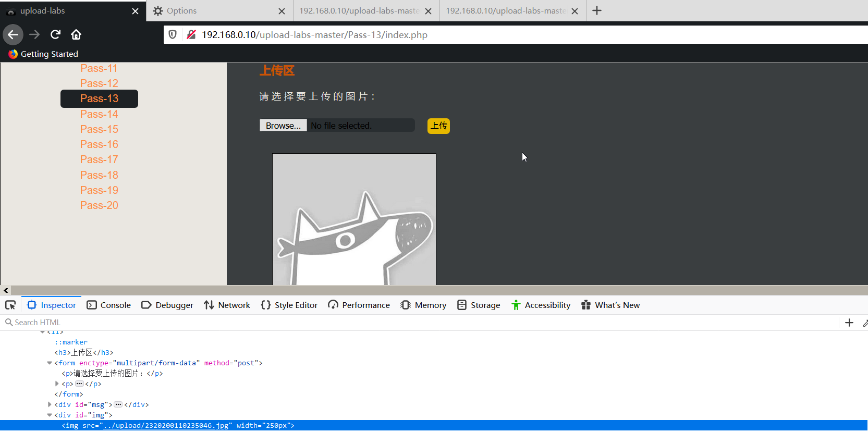Viewport: 868px width, 432px height.
Task: Click the No file selected label
Action: (x=341, y=126)
